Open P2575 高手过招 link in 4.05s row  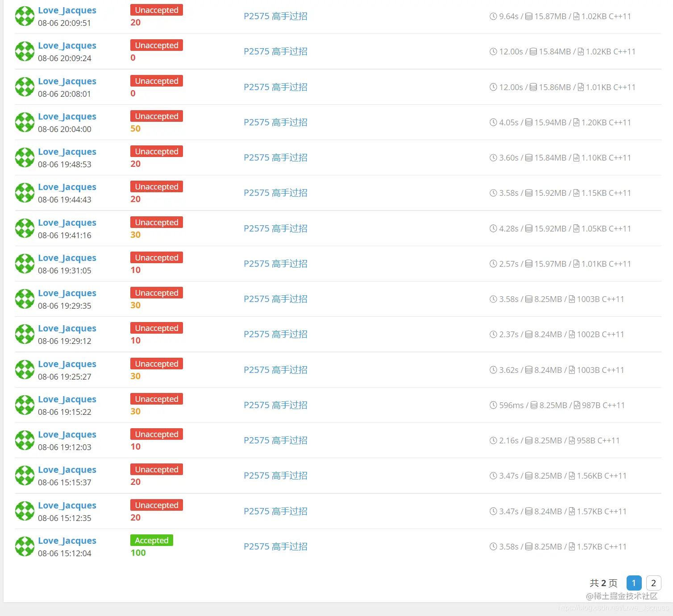275,122
